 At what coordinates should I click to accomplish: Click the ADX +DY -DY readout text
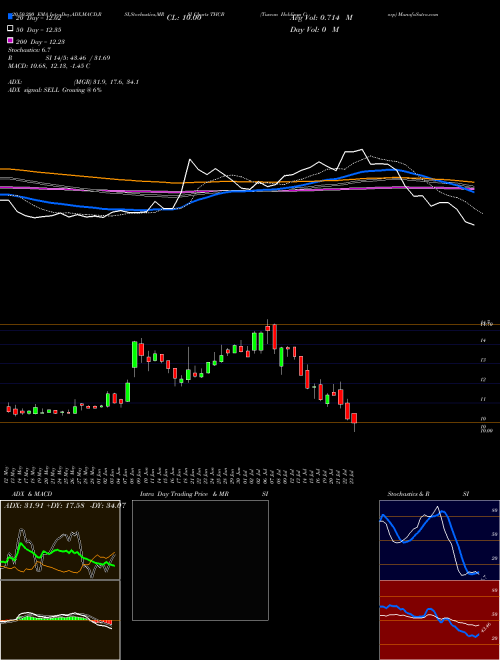tap(65, 505)
